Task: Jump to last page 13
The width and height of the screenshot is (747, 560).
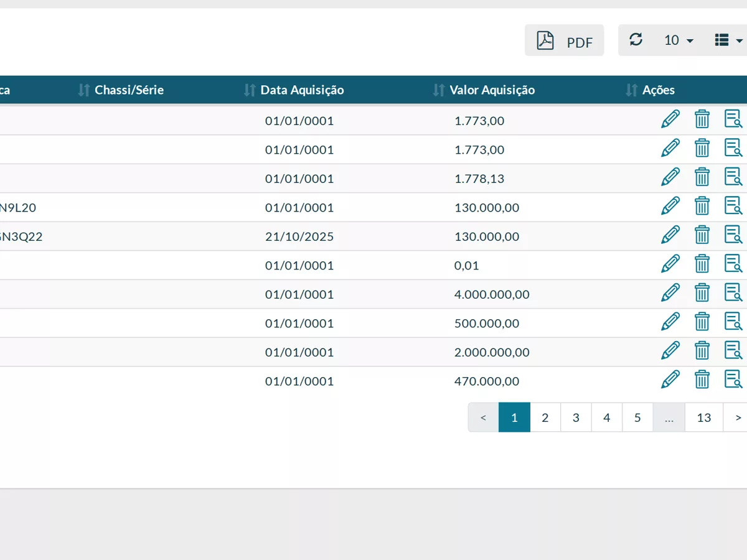Action: pos(704,418)
